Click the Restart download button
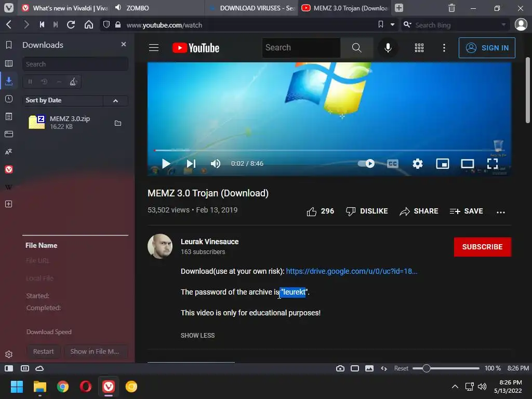 pyautogui.click(x=44, y=352)
